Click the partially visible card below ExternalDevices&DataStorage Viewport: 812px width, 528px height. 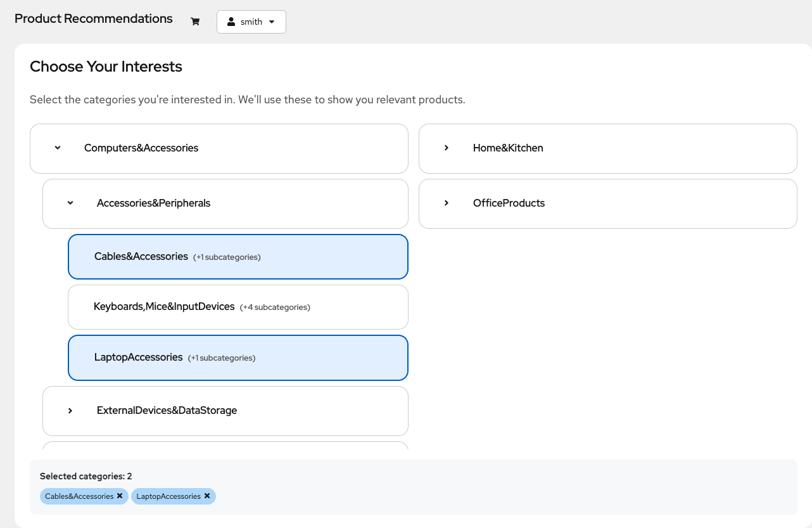[x=225, y=446]
